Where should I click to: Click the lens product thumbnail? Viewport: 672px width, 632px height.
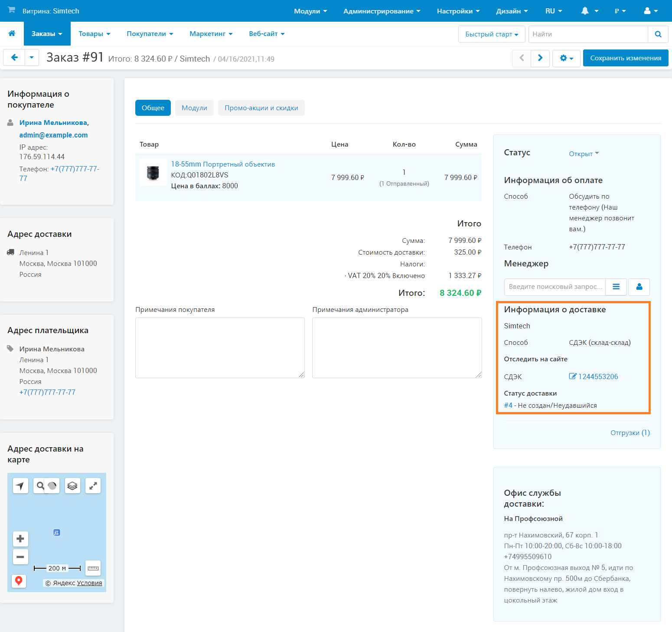(153, 173)
